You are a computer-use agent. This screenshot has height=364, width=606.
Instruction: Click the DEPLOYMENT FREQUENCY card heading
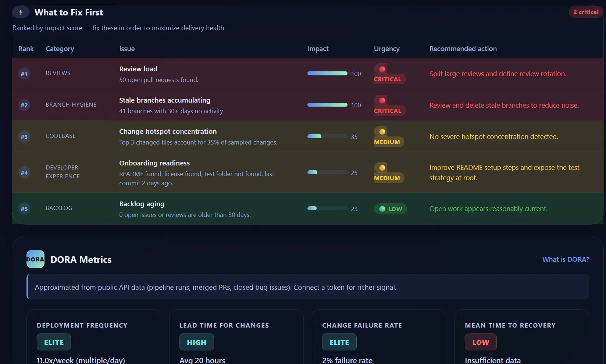click(x=82, y=325)
